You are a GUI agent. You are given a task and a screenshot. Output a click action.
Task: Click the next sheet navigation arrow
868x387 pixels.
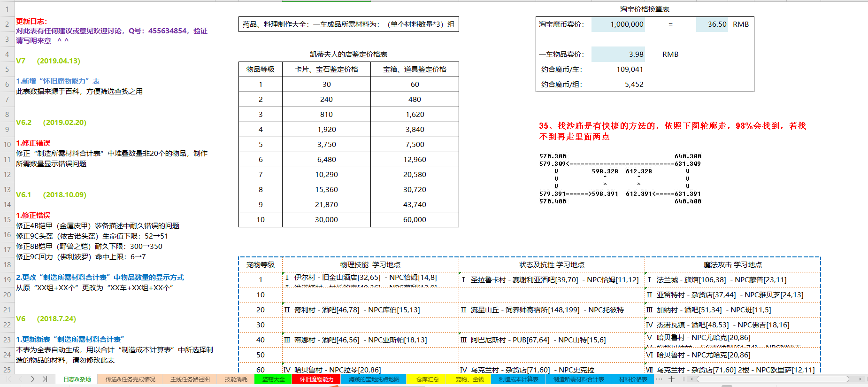(33, 379)
